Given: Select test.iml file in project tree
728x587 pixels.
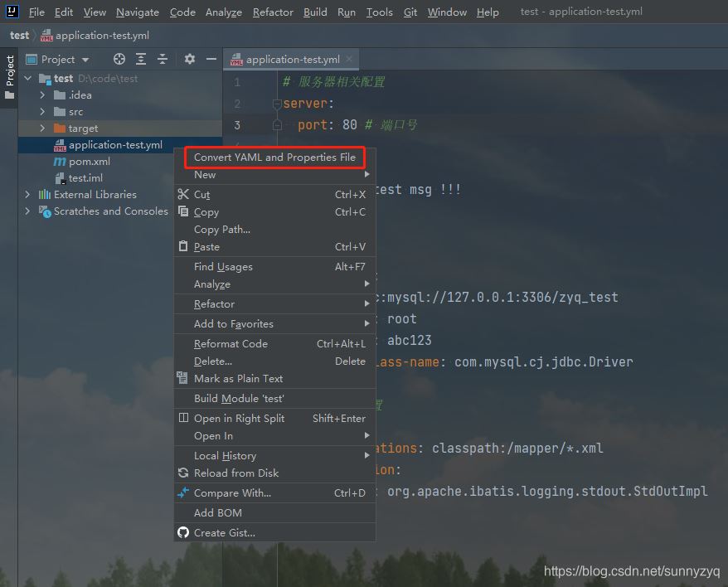Looking at the screenshot, I should click(x=84, y=178).
